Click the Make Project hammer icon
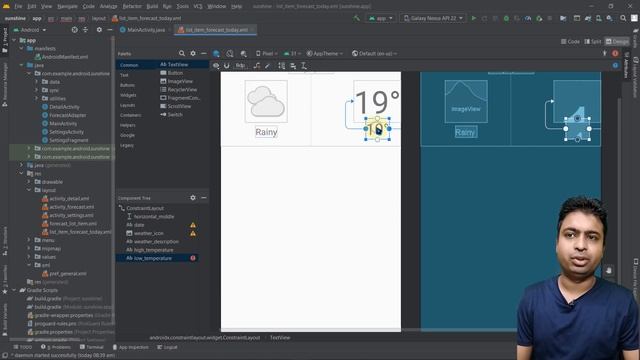 tap(357, 18)
